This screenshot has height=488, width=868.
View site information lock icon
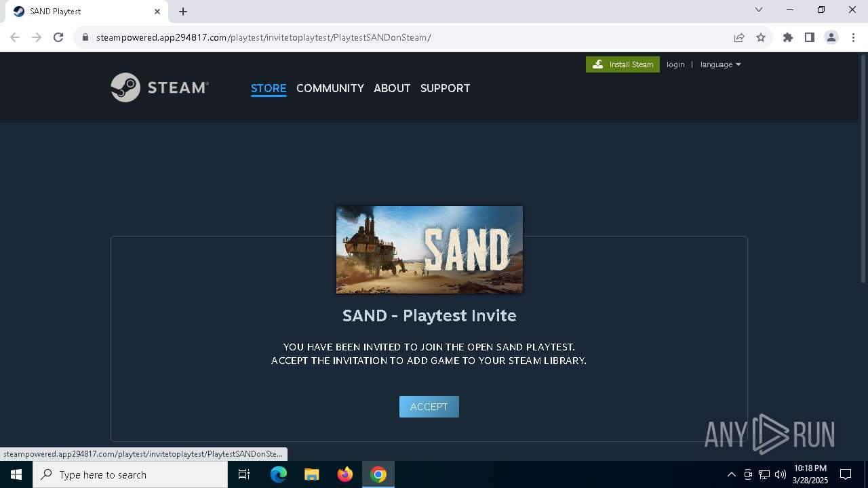(x=85, y=37)
